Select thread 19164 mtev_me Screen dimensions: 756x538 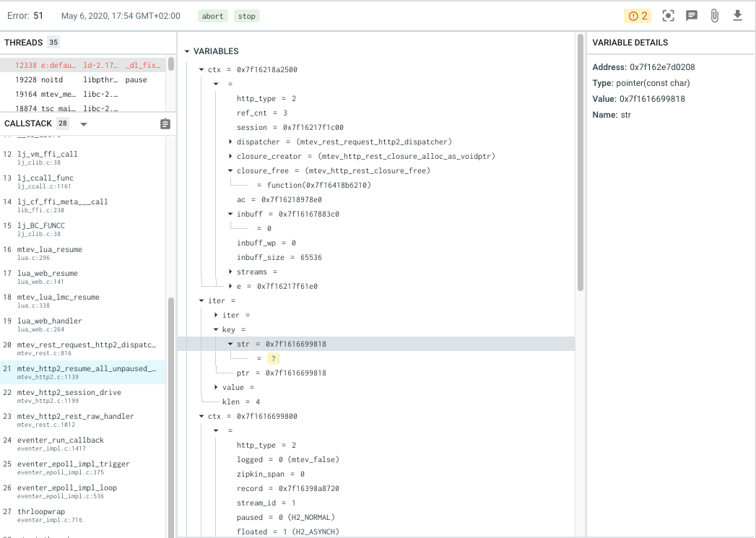coord(83,94)
